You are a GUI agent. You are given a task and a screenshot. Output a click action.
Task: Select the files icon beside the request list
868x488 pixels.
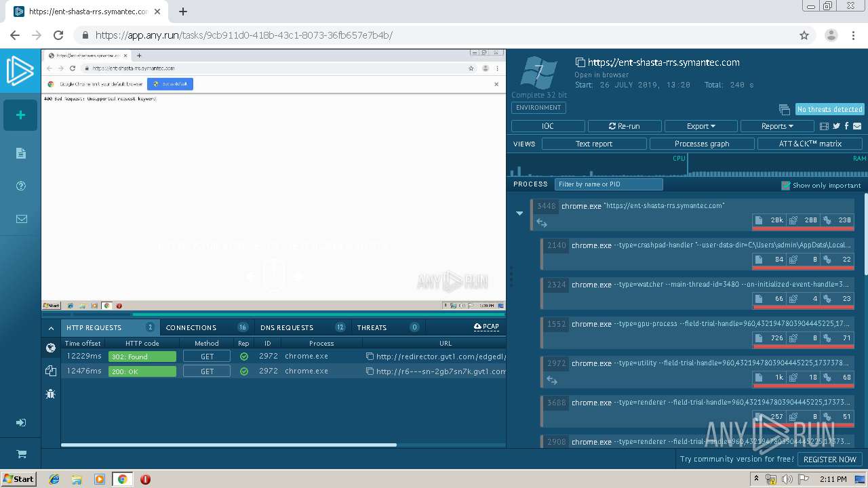click(50, 370)
